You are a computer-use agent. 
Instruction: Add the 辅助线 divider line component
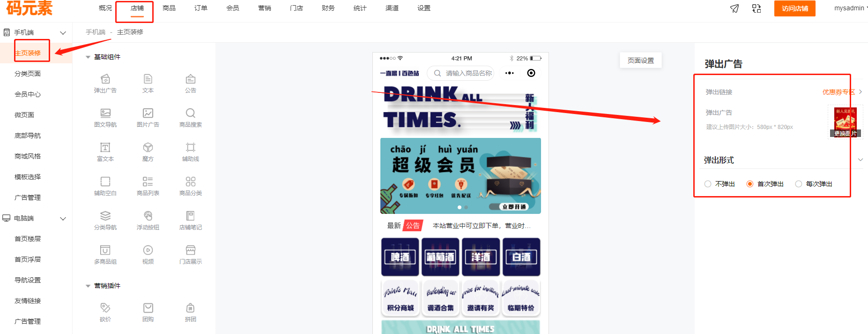coord(191,152)
